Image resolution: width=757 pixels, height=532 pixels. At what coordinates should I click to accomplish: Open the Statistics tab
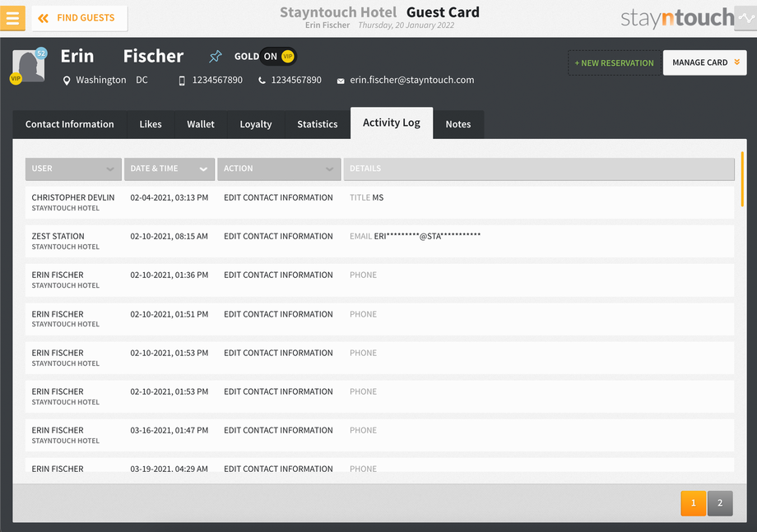point(317,124)
